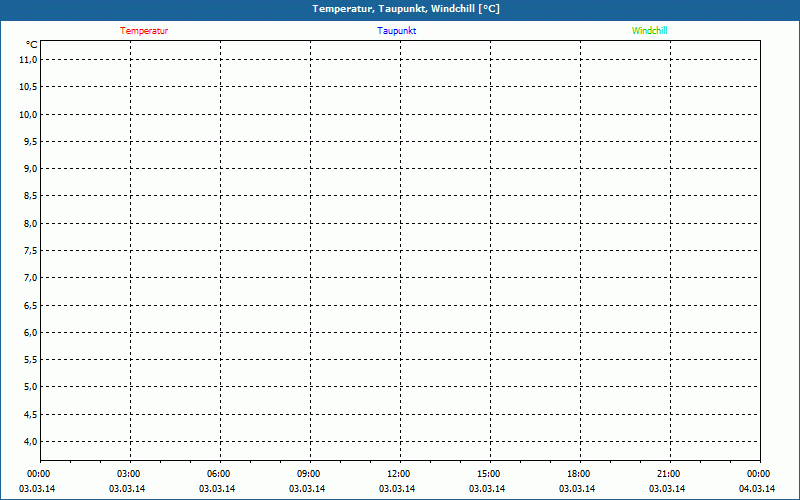This screenshot has width=800, height=500.
Task: Select the 06:00 time axis label
Action: point(219,474)
